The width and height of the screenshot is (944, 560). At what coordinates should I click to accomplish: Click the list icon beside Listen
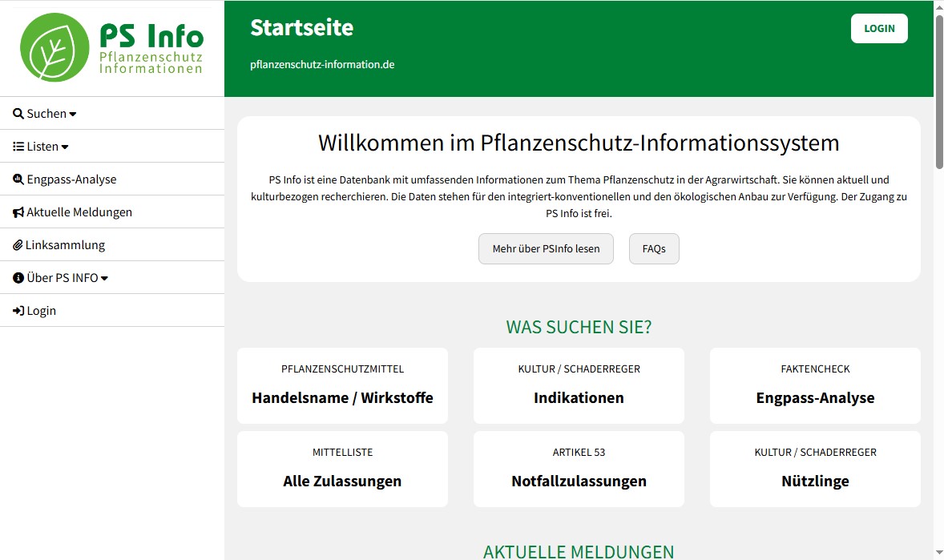coord(18,147)
